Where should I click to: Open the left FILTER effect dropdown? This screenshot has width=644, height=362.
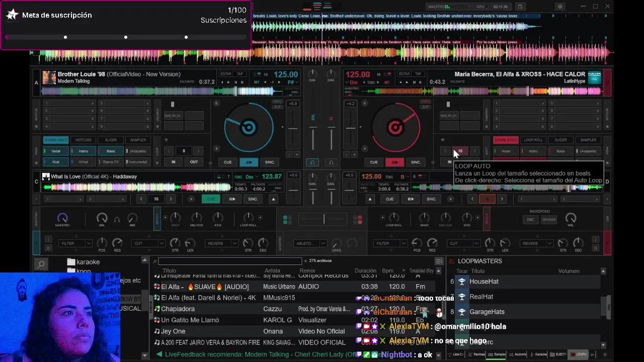pyautogui.click(x=75, y=243)
